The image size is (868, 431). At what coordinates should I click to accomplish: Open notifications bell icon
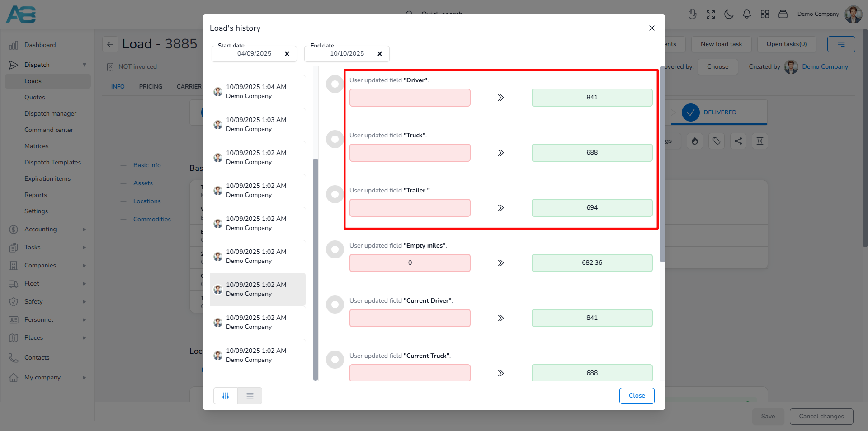coord(746,14)
